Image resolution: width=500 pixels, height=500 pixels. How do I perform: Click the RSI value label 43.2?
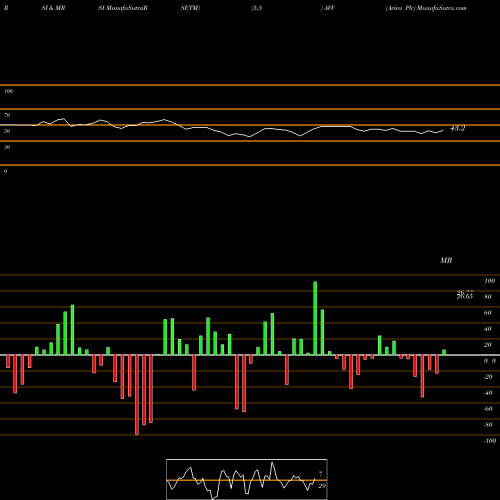click(457, 128)
